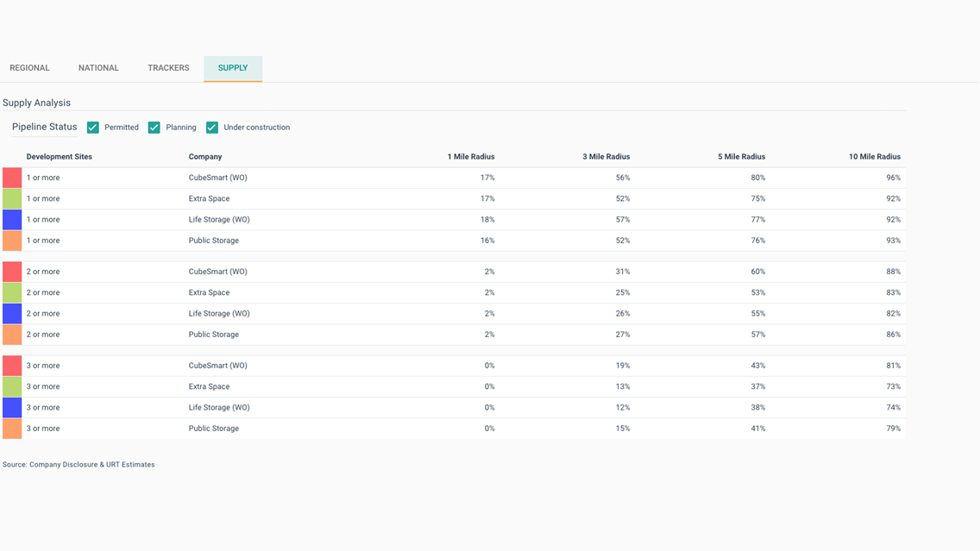Select Public Storage in the 1 or more group
This screenshot has width=980, height=551.
pos(214,241)
